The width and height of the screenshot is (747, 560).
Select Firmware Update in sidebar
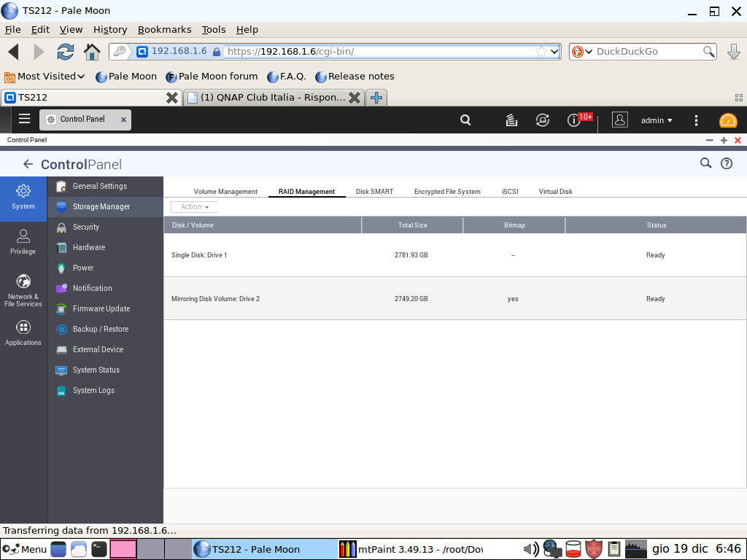click(101, 308)
